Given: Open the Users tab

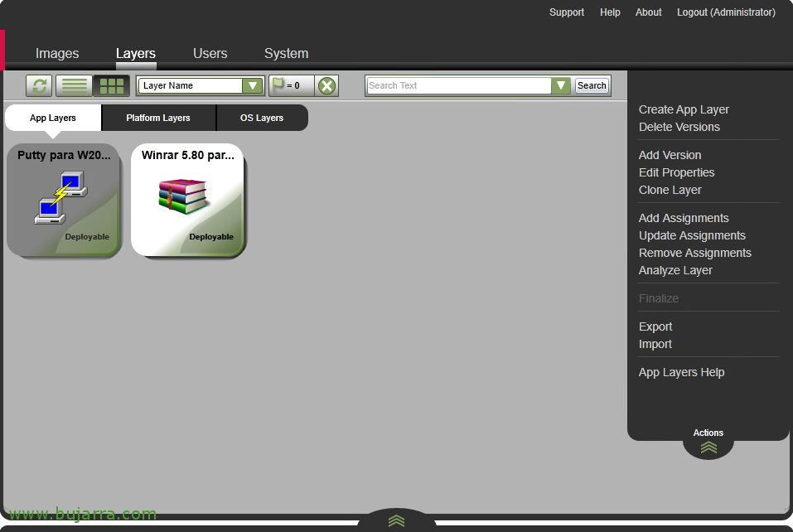Looking at the screenshot, I should click(210, 53).
